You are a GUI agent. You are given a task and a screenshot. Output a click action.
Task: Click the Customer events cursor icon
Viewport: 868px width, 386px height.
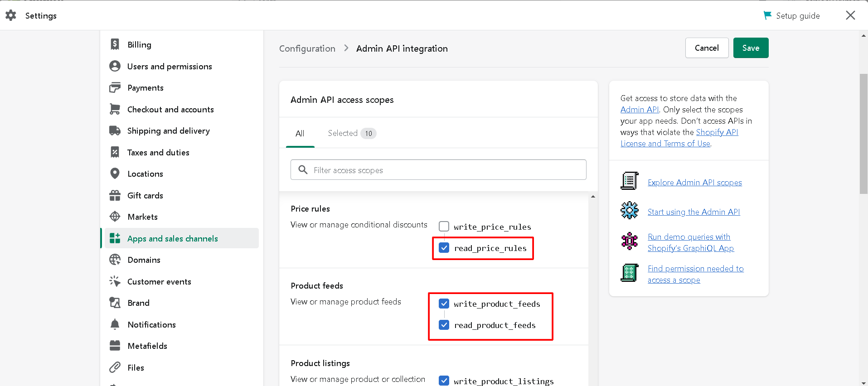115,281
